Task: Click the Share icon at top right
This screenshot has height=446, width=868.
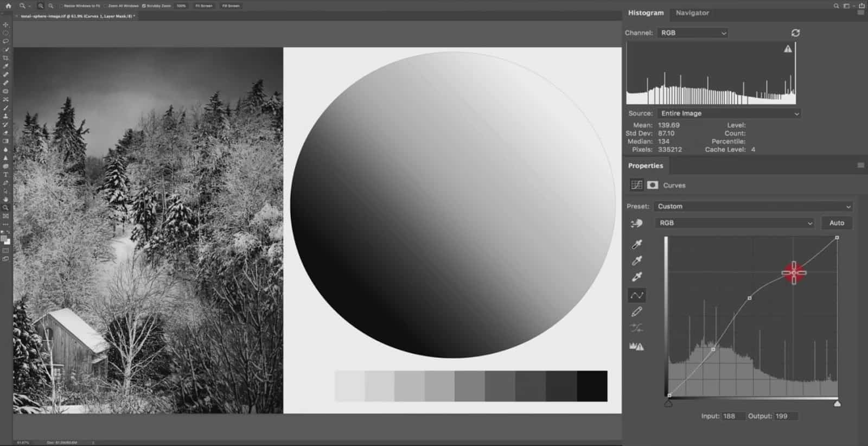Action: click(x=861, y=6)
